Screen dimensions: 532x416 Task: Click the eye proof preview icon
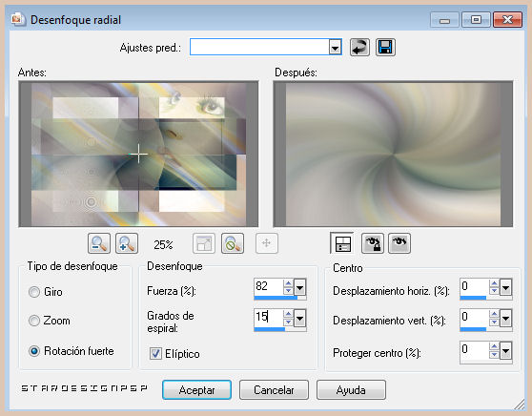[x=399, y=243]
